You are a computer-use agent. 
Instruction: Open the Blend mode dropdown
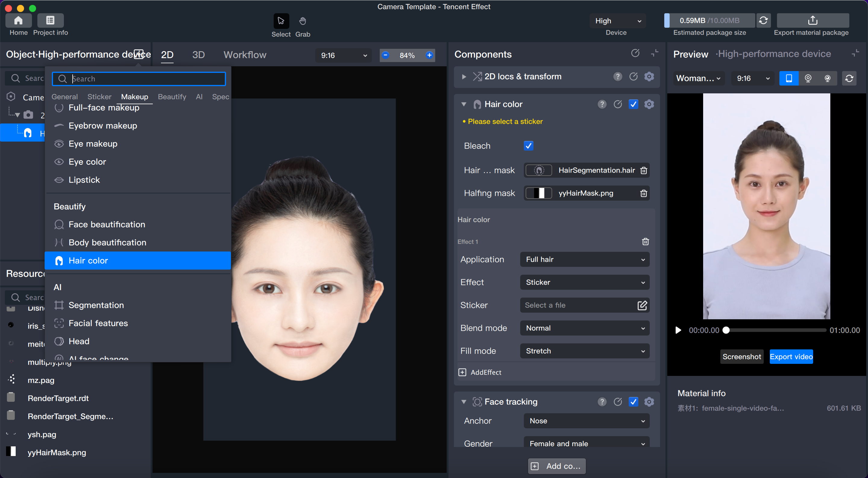point(585,328)
